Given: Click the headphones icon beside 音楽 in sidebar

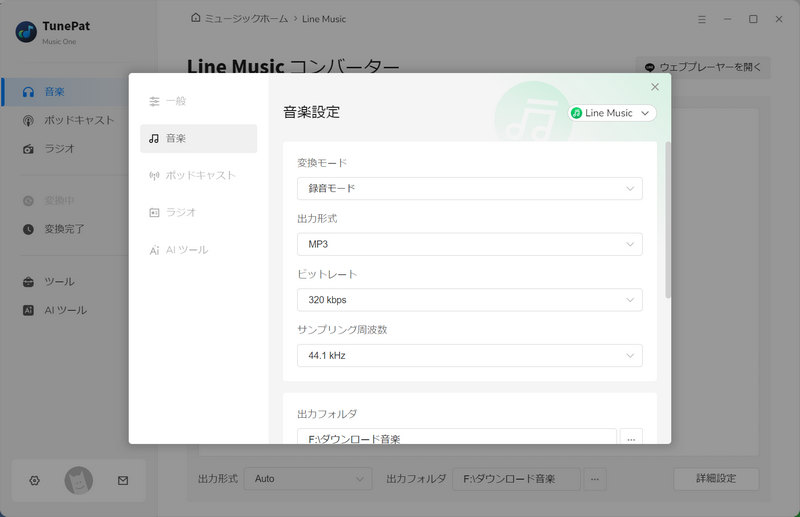Looking at the screenshot, I should tap(29, 92).
